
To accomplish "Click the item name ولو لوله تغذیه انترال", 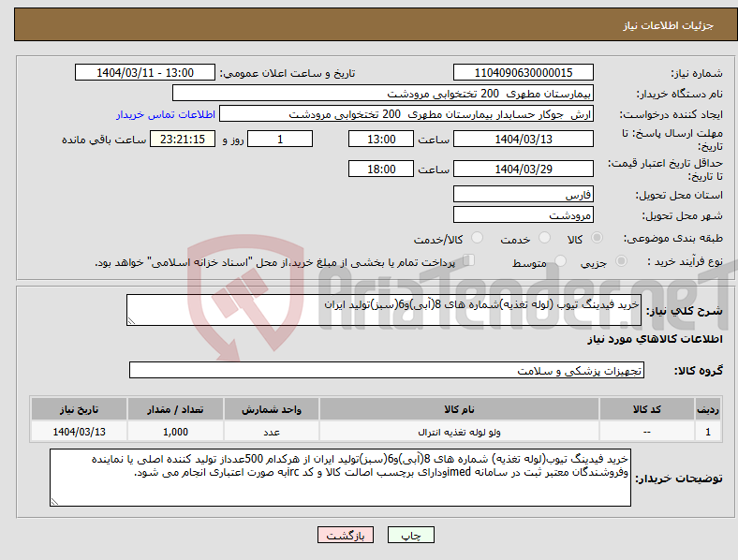I will click(459, 432).
